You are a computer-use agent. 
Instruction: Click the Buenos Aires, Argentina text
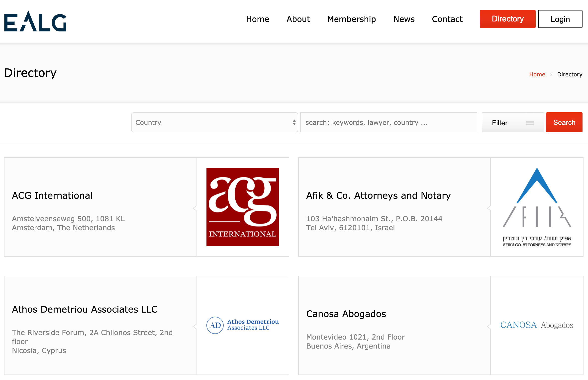(x=348, y=346)
